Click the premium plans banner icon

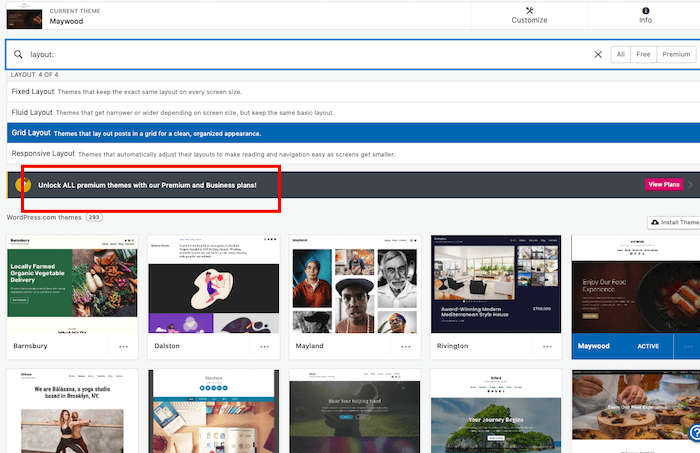23,184
